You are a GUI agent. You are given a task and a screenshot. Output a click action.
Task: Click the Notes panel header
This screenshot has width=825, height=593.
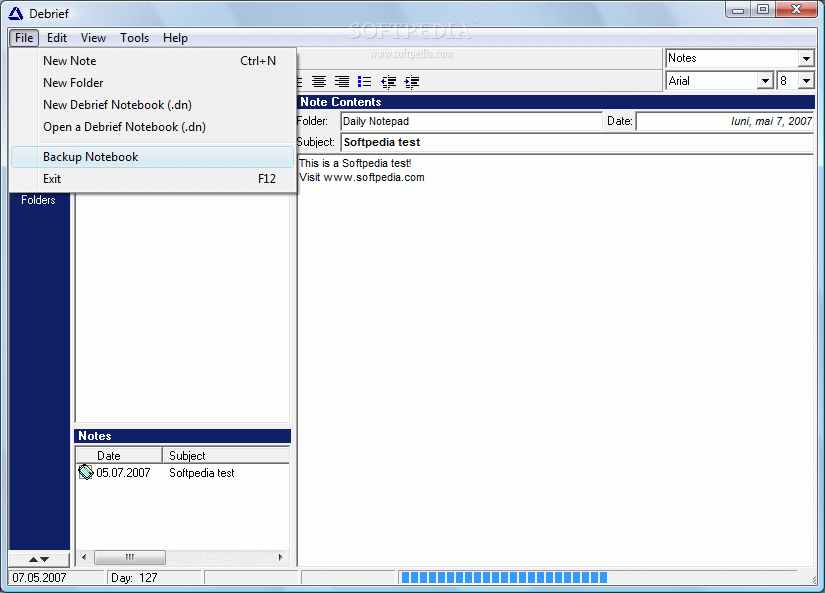(183, 436)
